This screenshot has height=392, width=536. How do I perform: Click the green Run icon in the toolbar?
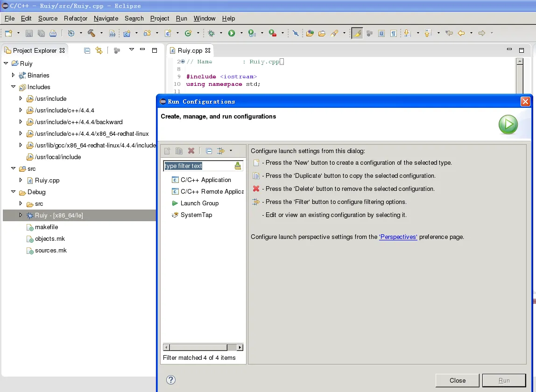point(232,33)
